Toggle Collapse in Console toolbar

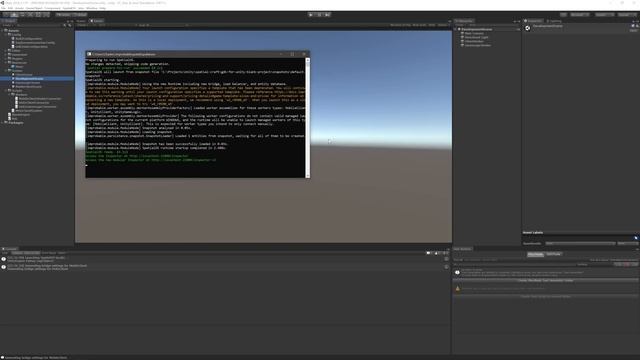[17, 253]
